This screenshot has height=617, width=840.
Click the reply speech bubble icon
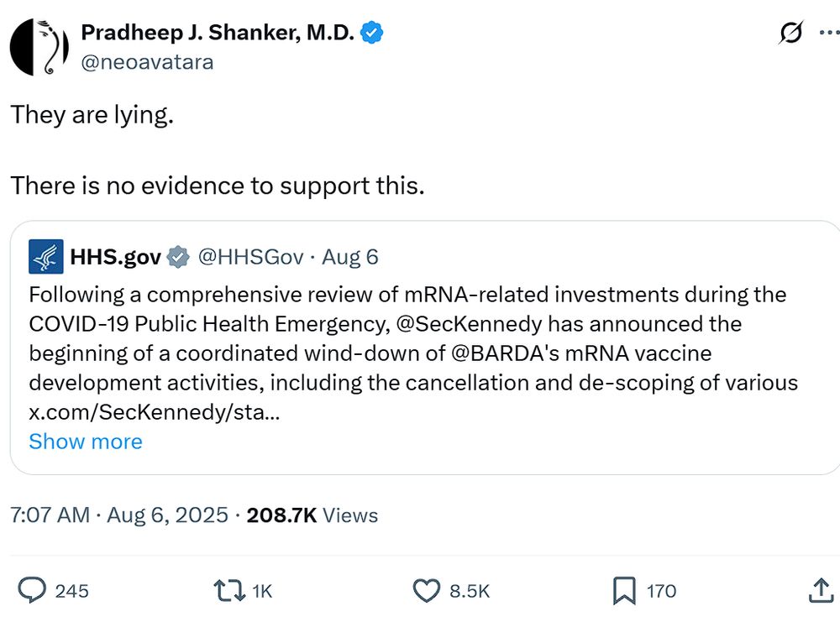coord(32,591)
